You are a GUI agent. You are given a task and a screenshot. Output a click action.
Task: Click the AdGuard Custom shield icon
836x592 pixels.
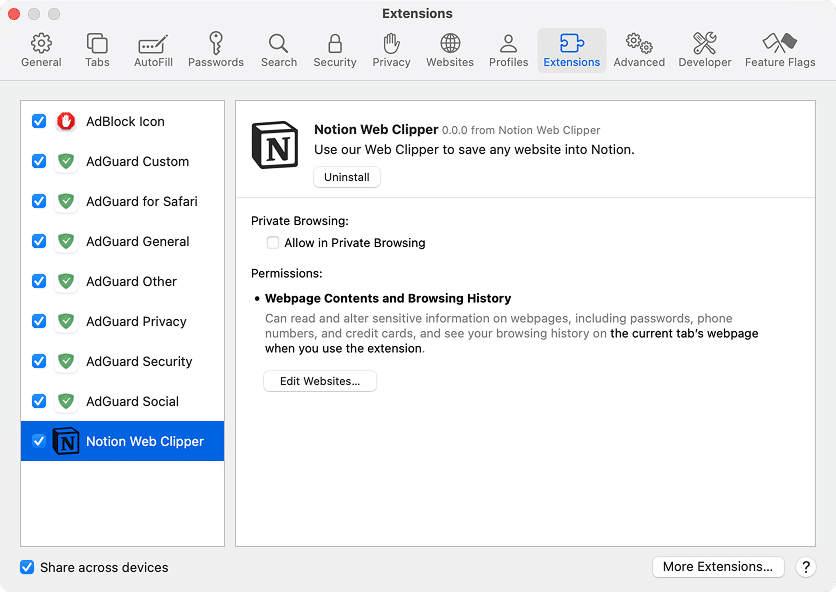pyautogui.click(x=66, y=161)
